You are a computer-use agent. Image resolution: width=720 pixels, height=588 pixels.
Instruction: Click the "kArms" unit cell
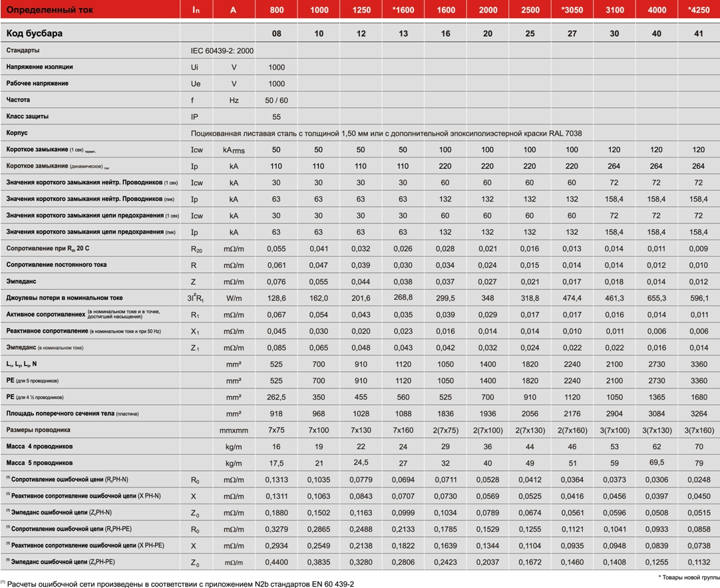234,150
